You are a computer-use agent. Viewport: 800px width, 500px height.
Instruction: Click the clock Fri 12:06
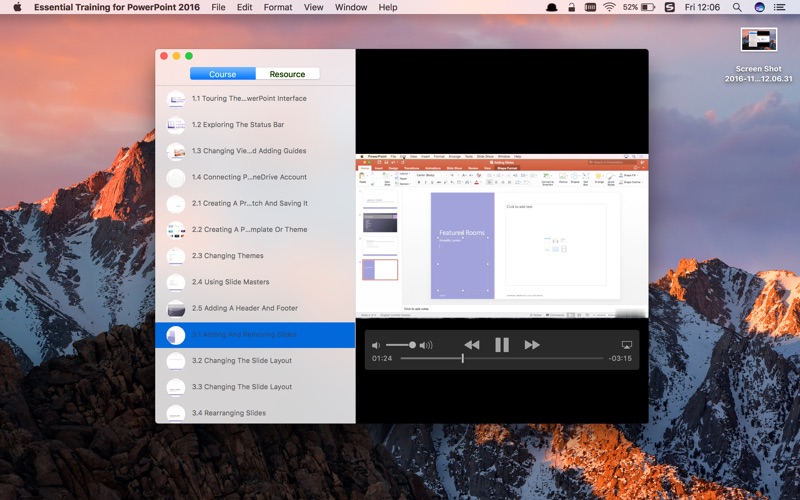[702, 7]
